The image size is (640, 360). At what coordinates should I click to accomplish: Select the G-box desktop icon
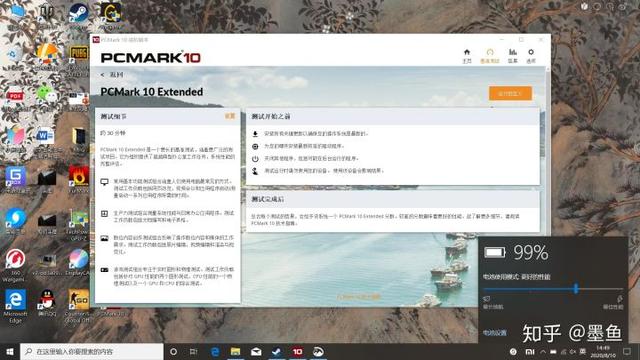15,180
